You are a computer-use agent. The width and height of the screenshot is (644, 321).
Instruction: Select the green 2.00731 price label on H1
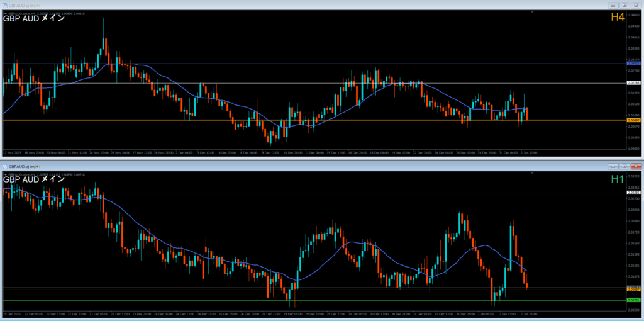[634, 300]
